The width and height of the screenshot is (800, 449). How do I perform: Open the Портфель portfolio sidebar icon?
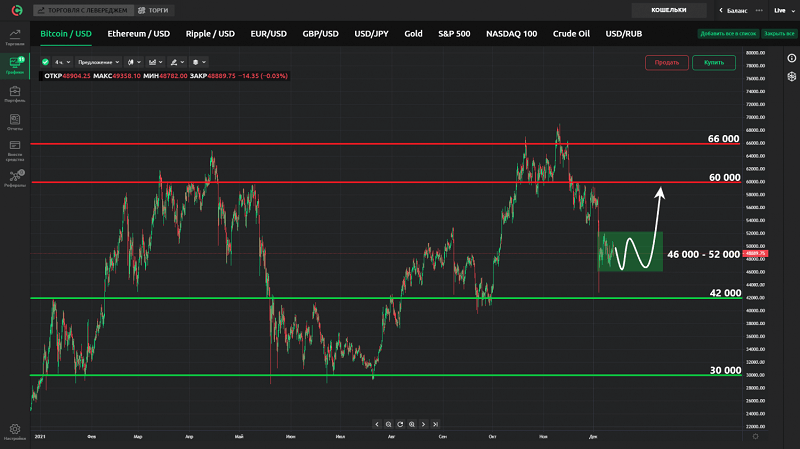pyautogui.click(x=14, y=94)
